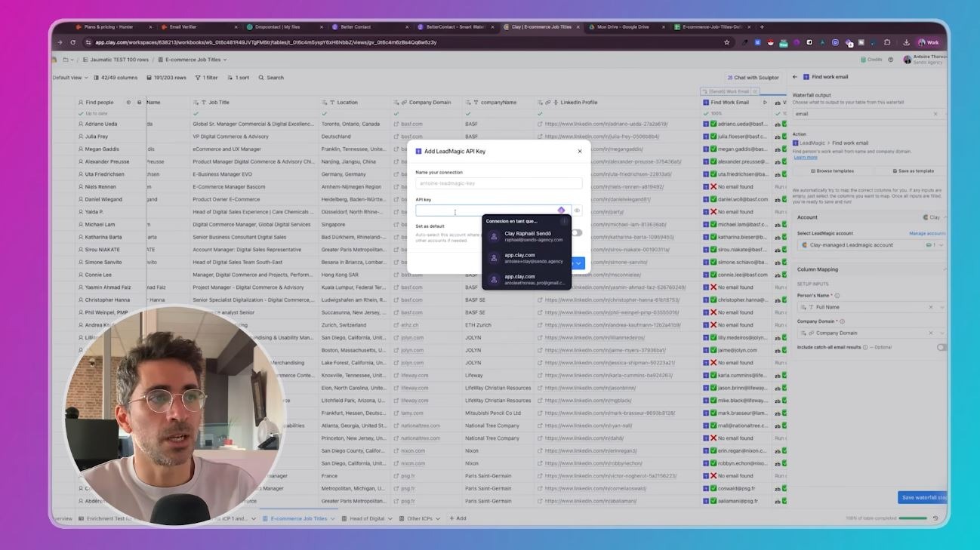Open dropdown arrow beside dialog save button
This screenshot has width=980, height=550.
tap(578, 263)
